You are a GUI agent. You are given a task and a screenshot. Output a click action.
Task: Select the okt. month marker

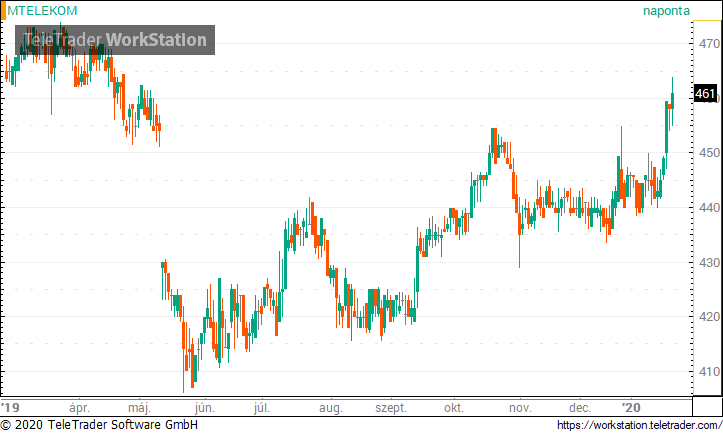pyautogui.click(x=454, y=408)
